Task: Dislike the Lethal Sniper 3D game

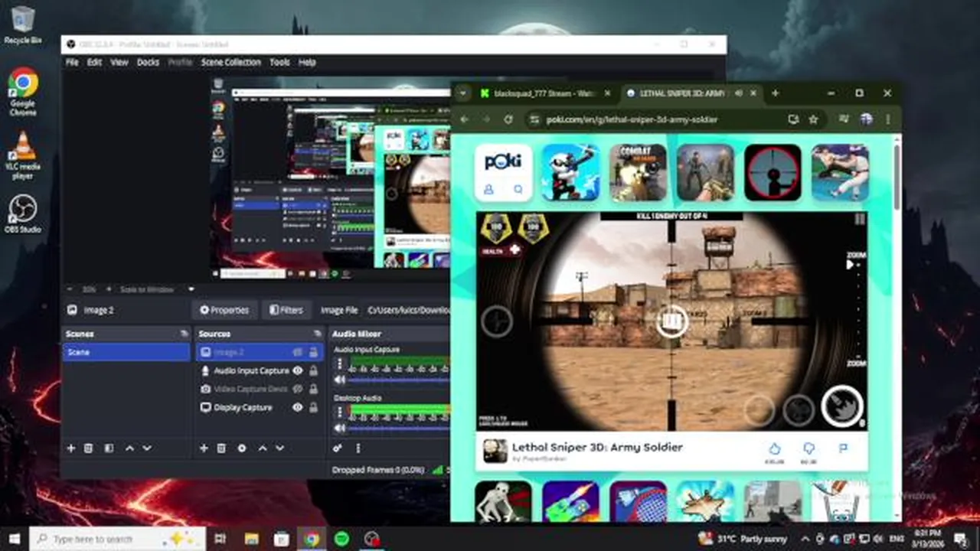Action: (x=808, y=448)
